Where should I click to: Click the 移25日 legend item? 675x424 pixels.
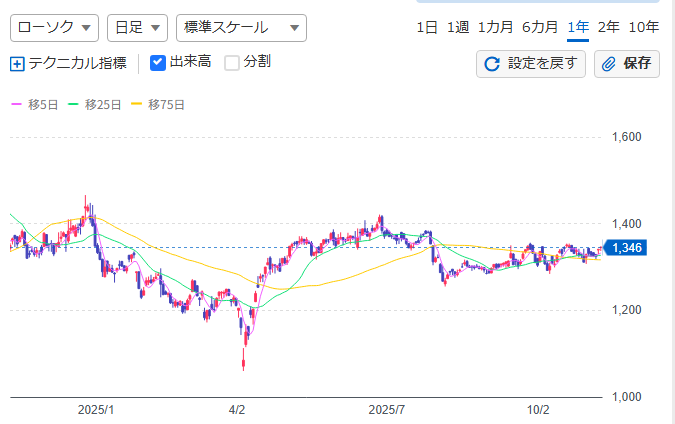(x=95, y=105)
